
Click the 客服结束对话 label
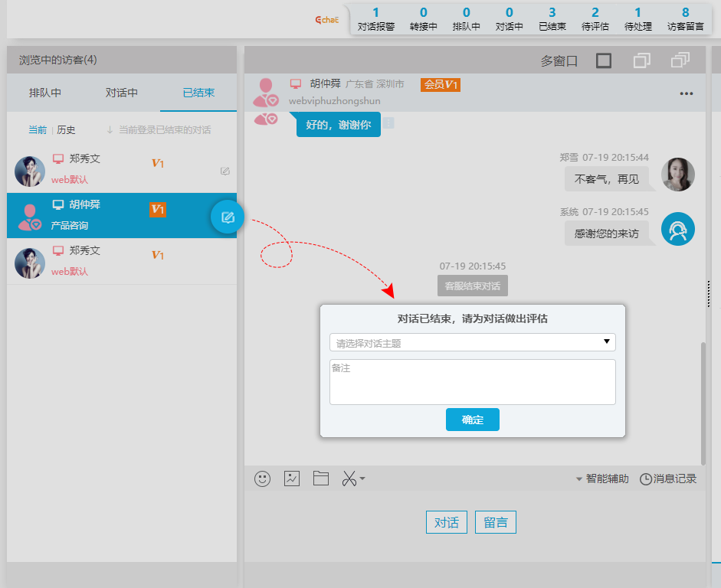coord(473,286)
